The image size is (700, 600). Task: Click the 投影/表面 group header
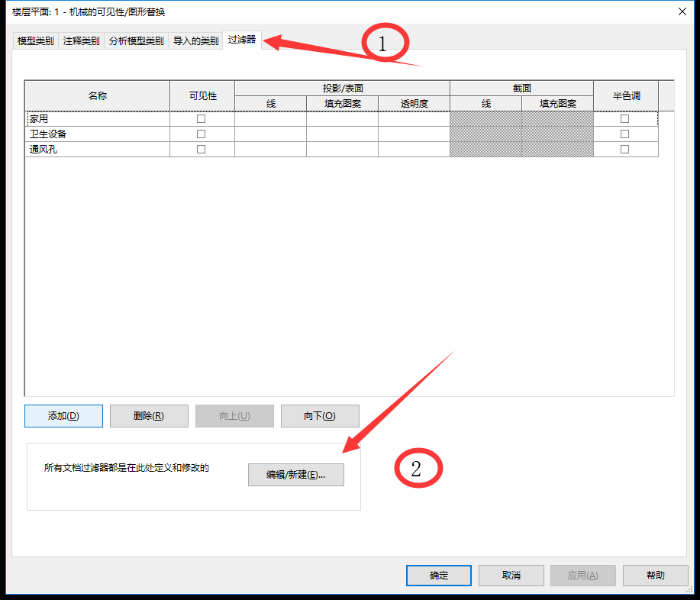click(x=343, y=89)
